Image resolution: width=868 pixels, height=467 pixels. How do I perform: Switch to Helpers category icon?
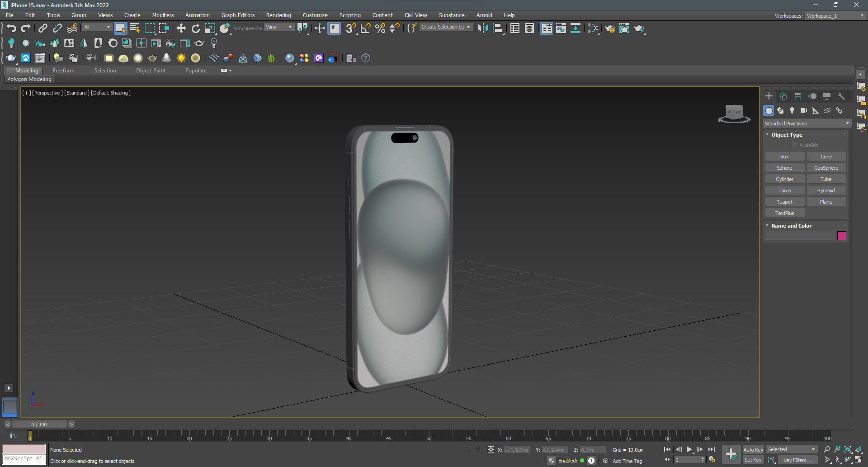(816, 110)
